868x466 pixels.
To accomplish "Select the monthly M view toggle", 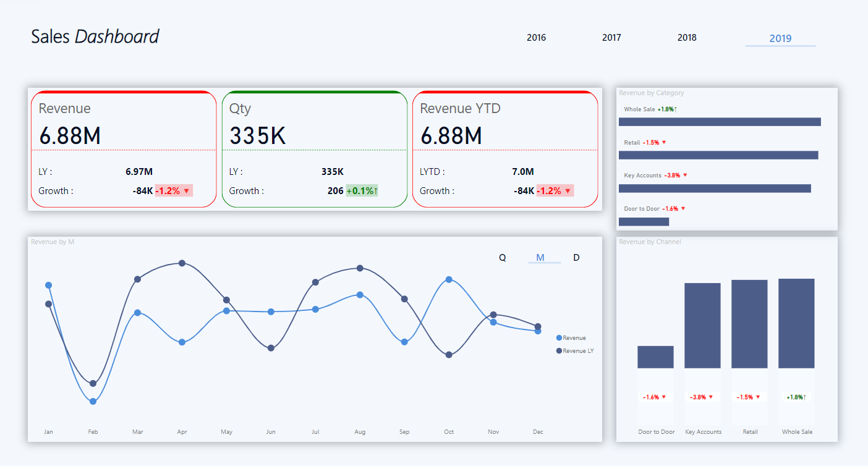I will (x=540, y=258).
